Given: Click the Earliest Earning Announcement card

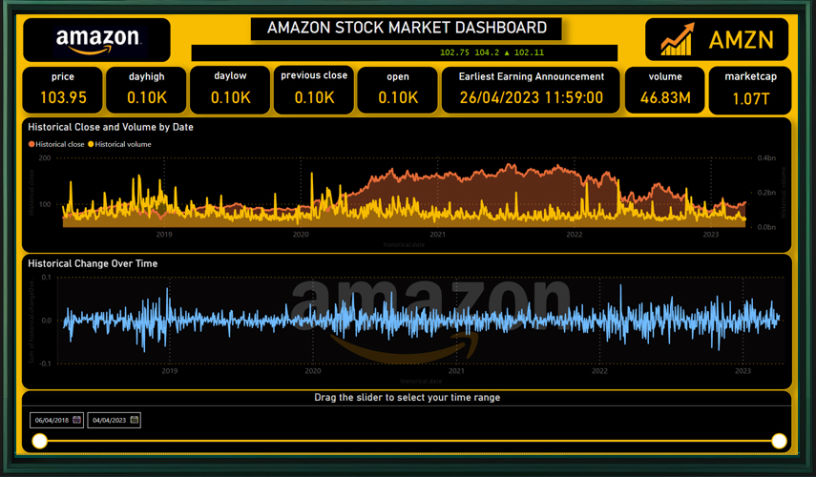Looking at the screenshot, I should 530,89.
